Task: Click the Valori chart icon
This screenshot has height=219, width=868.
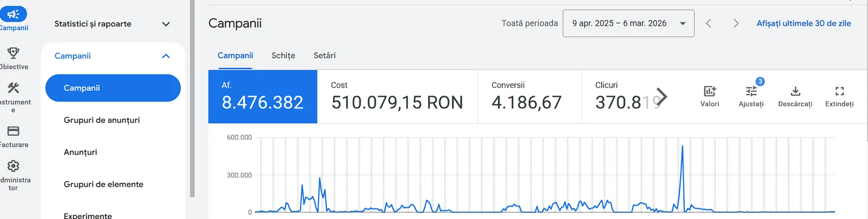Action: coord(710,92)
